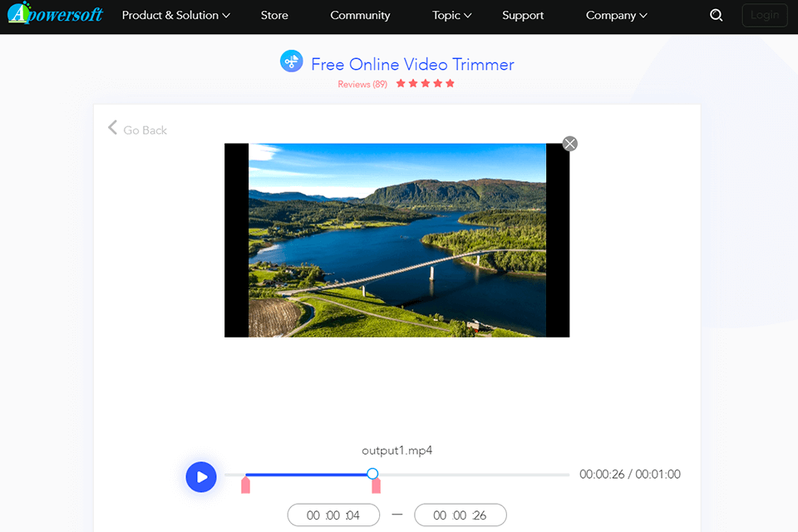Click the playhead circle on timeline
The image size is (798, 532).
click(x=372, y=474)
